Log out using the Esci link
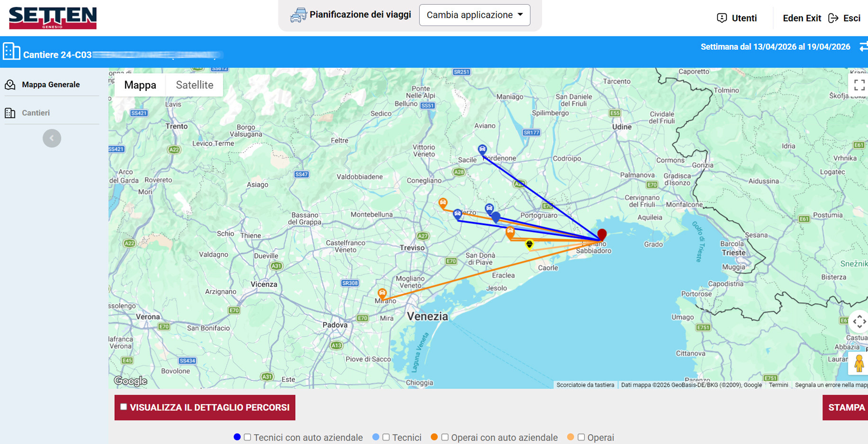Image resolution: width=868 pixels, height=444 pixels. [845, 18]
